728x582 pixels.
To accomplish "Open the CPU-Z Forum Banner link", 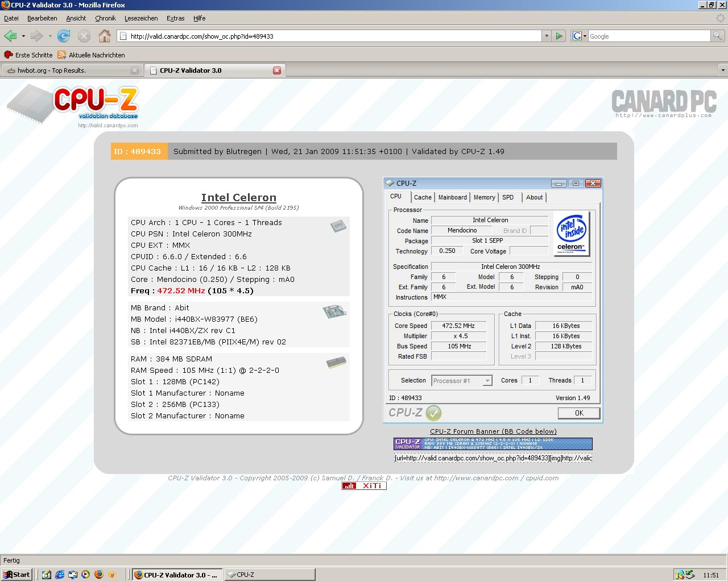I will click(x=493, y=431).
